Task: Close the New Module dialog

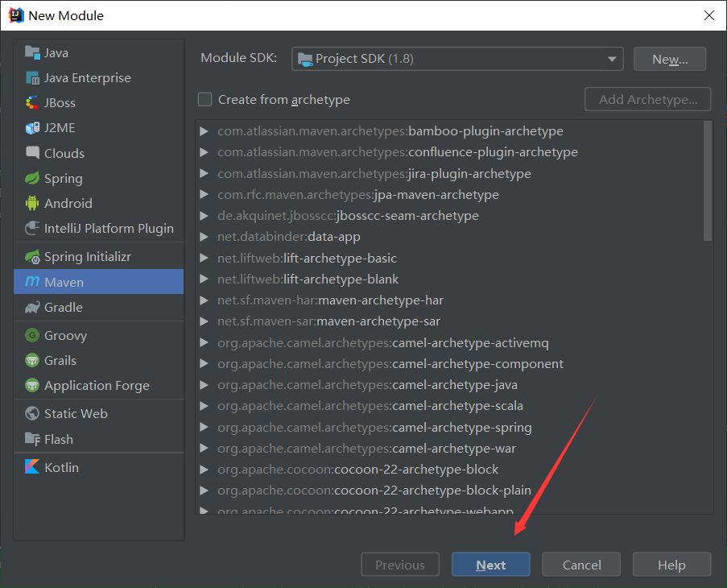Action: [709, 15]
